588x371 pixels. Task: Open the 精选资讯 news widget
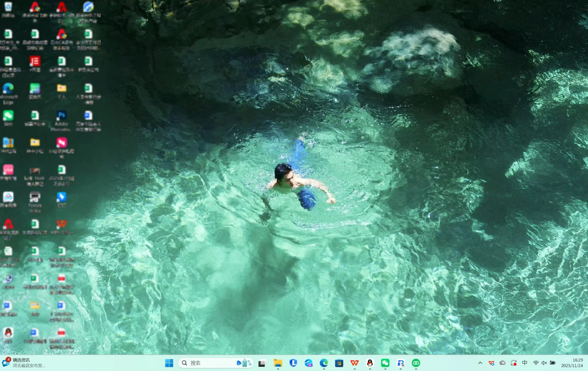pyautogui.click(x=24, y=363)
